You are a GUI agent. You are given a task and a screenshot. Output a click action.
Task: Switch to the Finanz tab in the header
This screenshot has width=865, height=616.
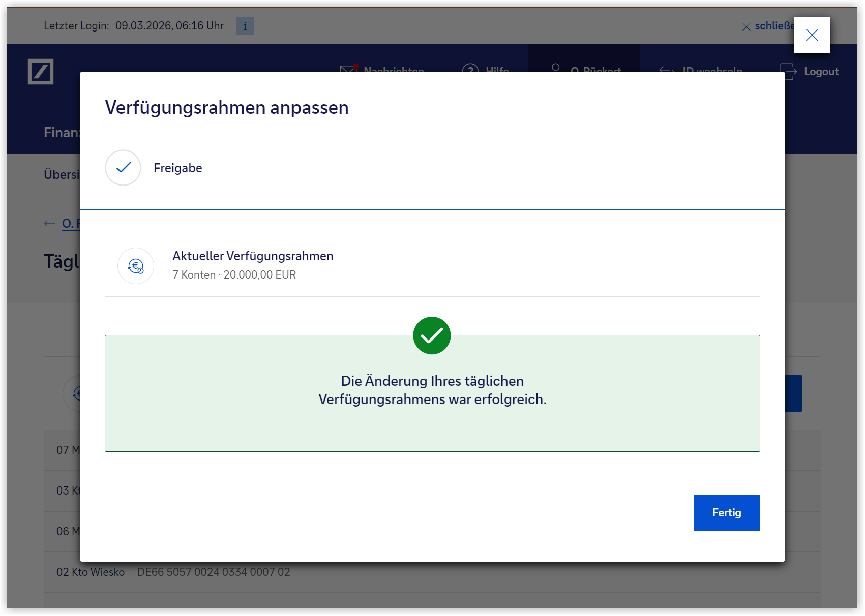tap(62, 133)
